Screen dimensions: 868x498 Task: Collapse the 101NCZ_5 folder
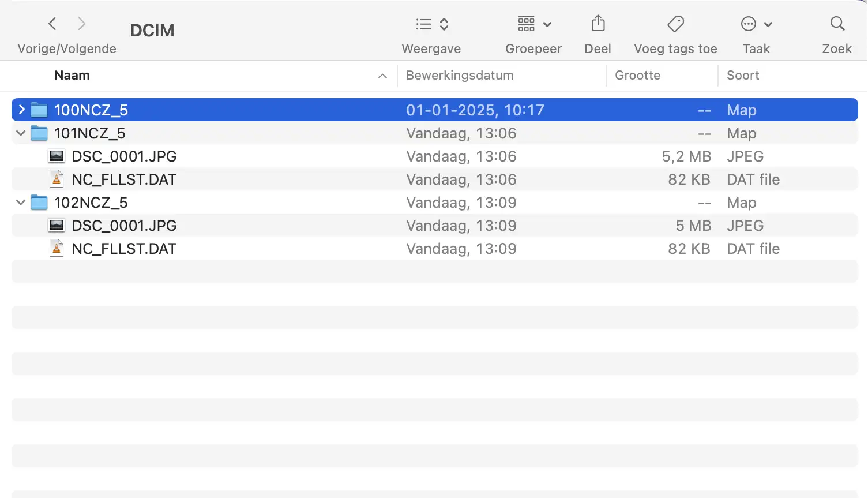[21, 133]
